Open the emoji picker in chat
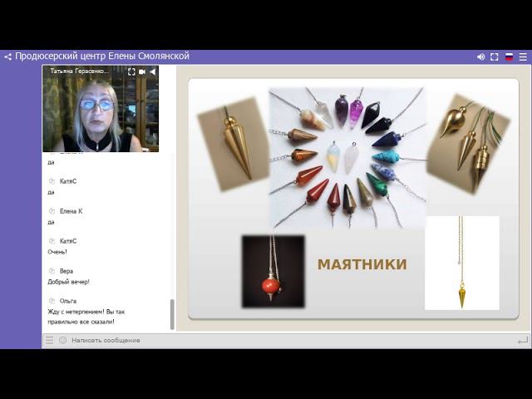532x399 pixels. pyautogui.click(x=62, y=340)
